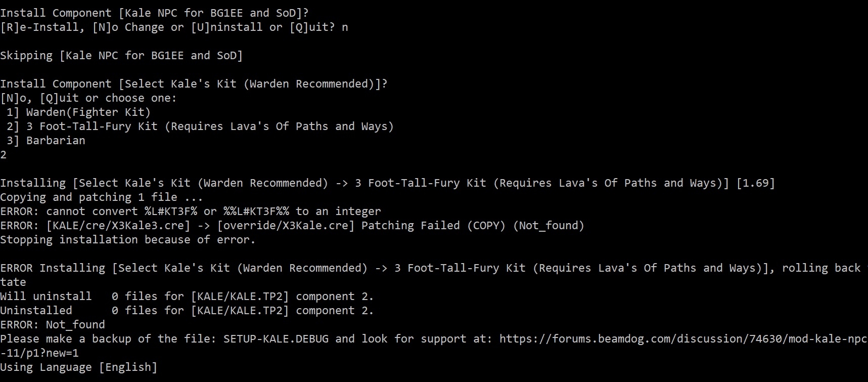The image size is (868, 382).
Task: Click the '[KALE/cre/X3Kale3.cre]' file path
Action: coord(118,226)
